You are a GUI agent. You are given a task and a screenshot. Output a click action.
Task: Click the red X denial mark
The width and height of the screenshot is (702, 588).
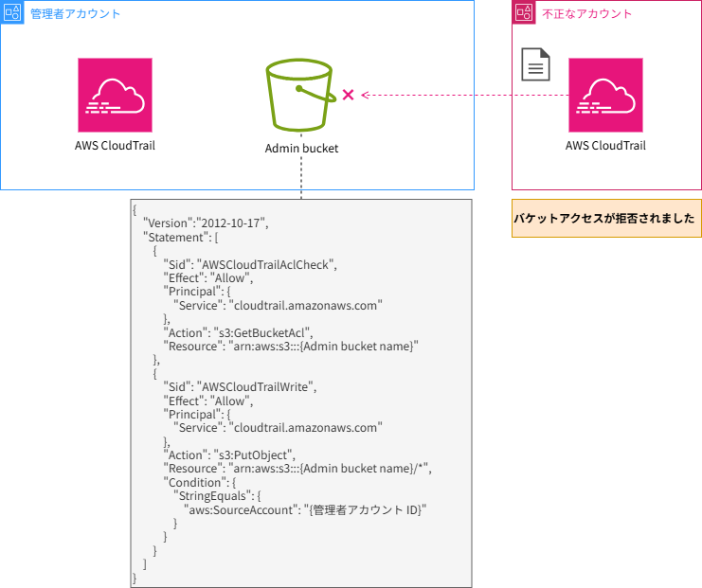point(348,95)
